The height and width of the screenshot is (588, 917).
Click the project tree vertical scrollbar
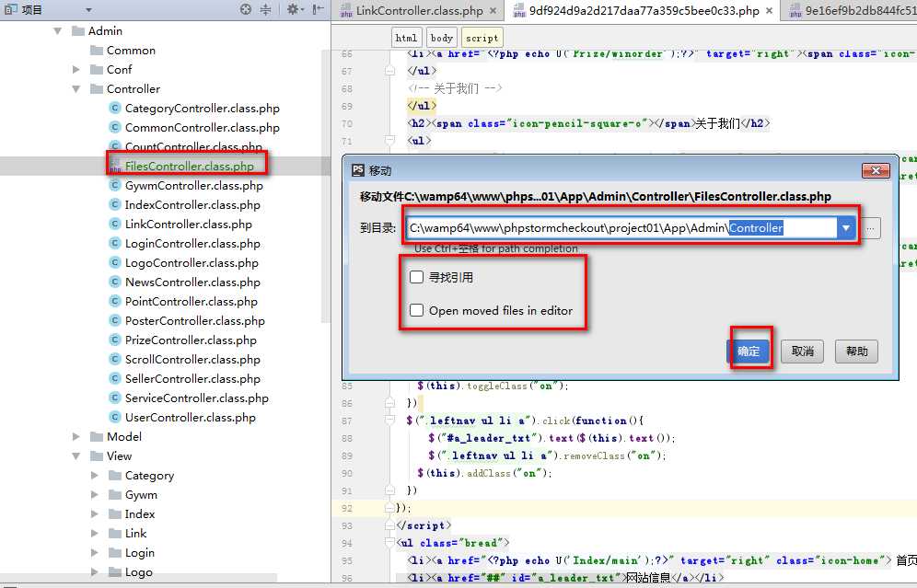(326, 187)
